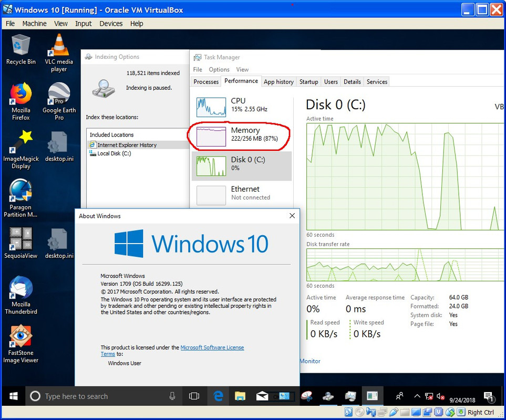Select desktop.ini file beside SequoiaView

[x=59, y=244]
